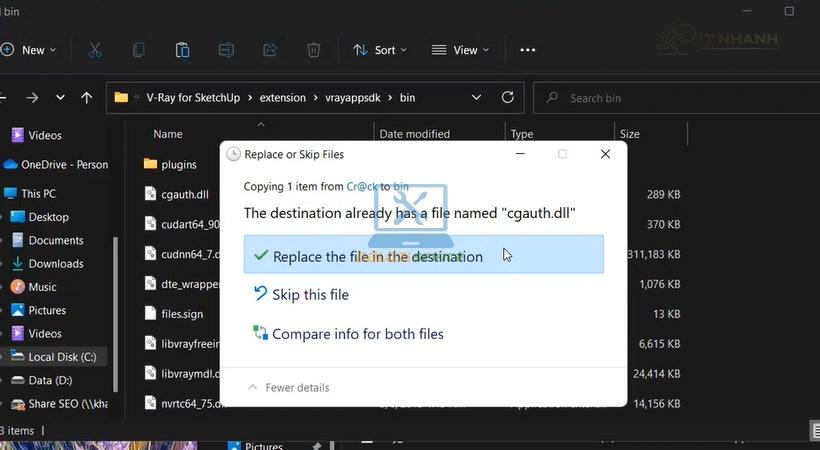Click the sidebar vertical scrollbar
The height and width of the screenshot is (450, 820).
pos(116,314)
